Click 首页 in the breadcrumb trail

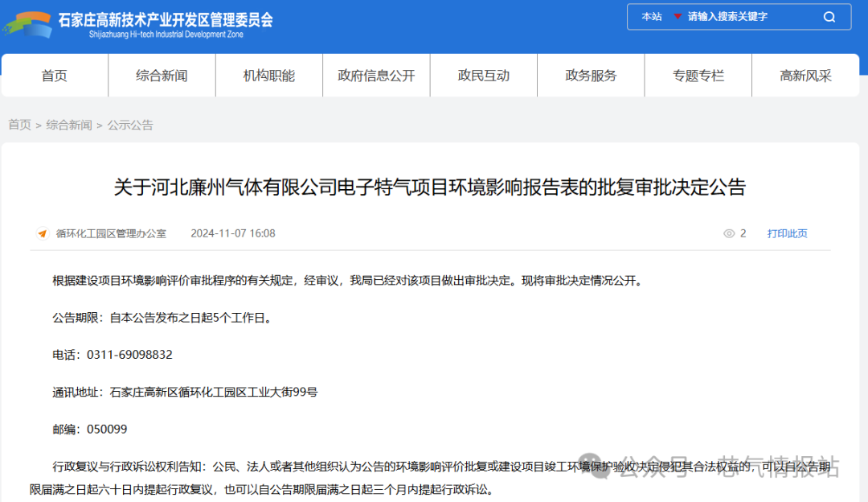tap(19, 125)
